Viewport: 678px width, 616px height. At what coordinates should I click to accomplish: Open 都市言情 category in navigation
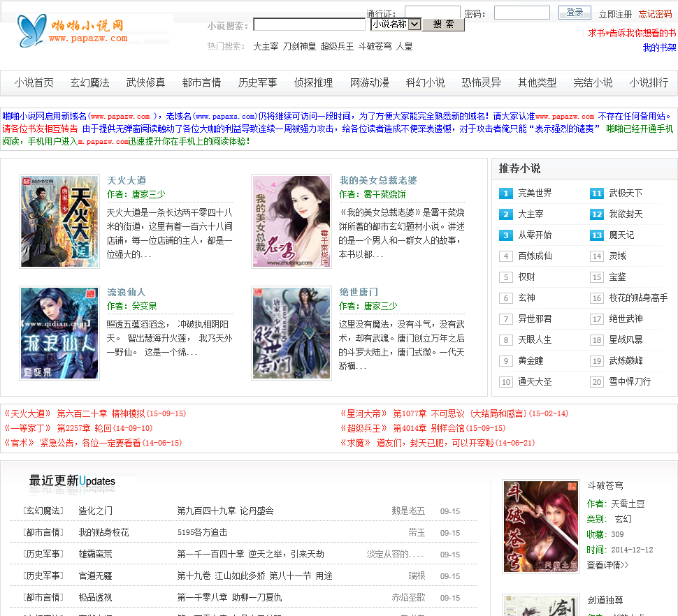201,82
